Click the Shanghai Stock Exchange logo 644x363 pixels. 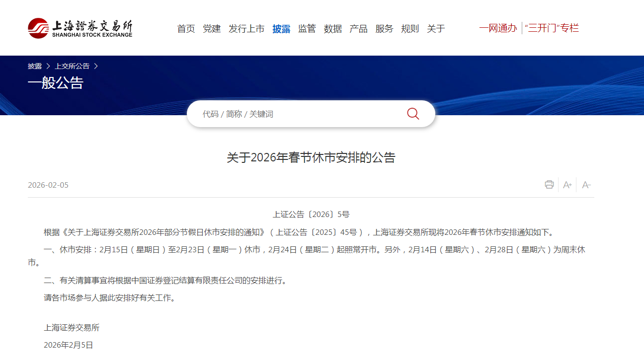(x=81, y=28)
